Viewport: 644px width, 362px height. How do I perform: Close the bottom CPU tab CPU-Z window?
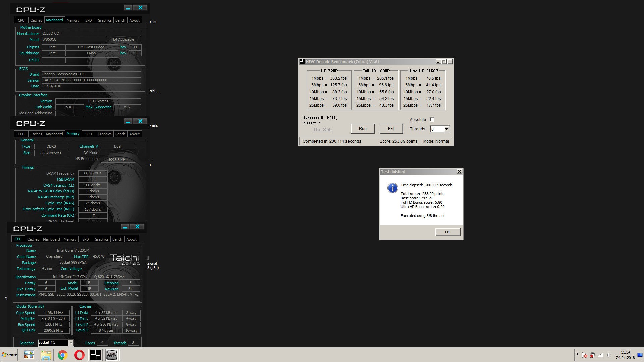click(137, 227)
